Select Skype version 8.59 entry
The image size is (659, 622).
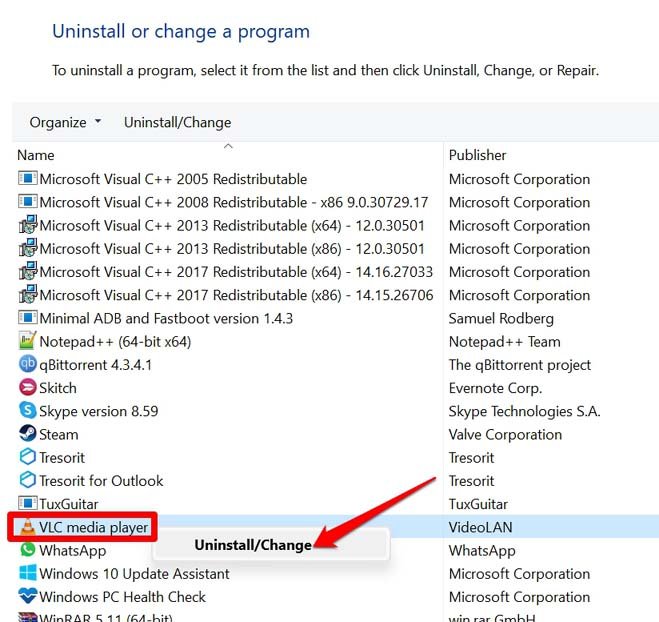[x=99, y=411]
